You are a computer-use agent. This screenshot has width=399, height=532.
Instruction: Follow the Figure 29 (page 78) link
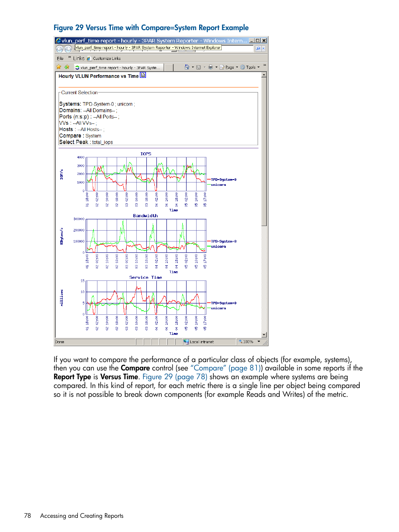coord(175,377)
